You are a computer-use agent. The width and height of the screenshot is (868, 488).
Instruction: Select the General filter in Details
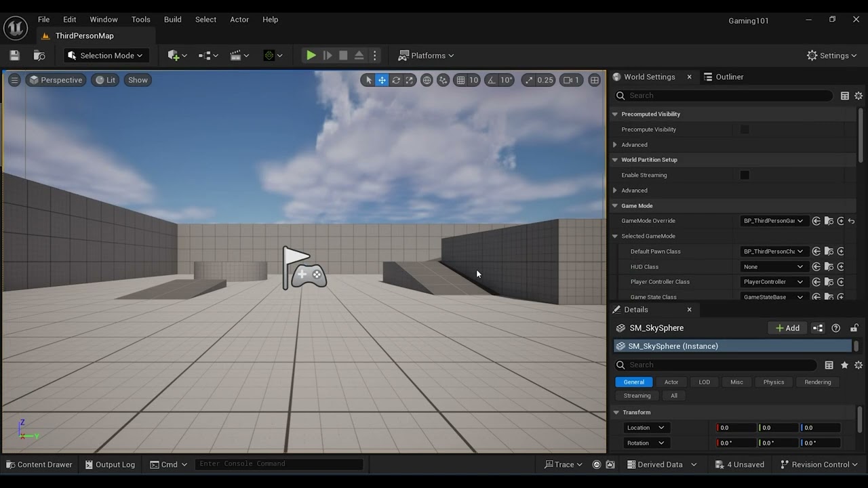(x=634, y=382)
